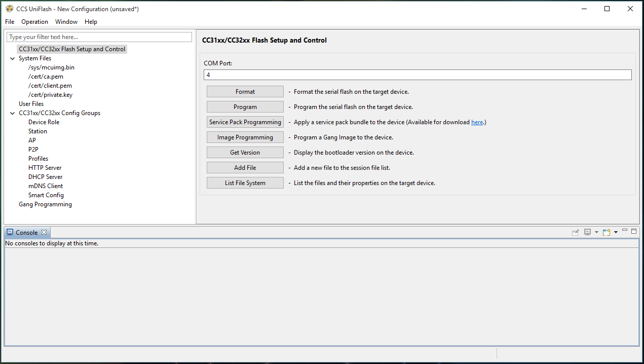Minimize the Console panel
The width and height of the screenshot is (644, 364).
(625, 231)
